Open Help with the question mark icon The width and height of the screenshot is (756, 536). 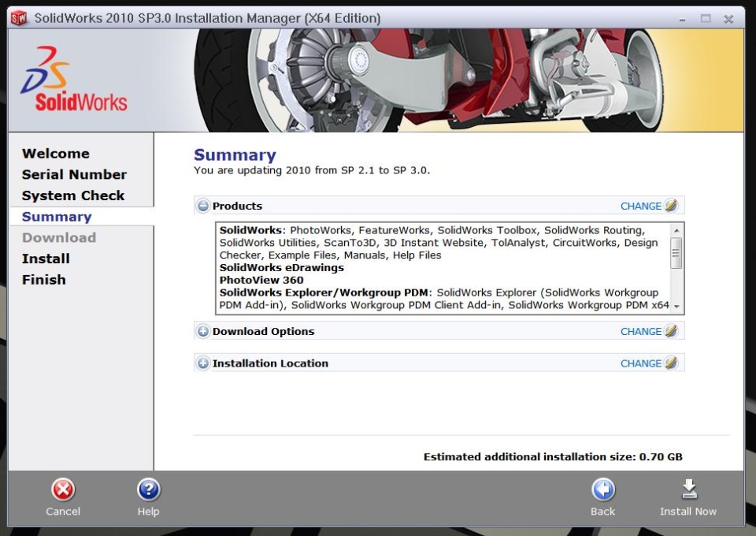[x=149, y=489]
